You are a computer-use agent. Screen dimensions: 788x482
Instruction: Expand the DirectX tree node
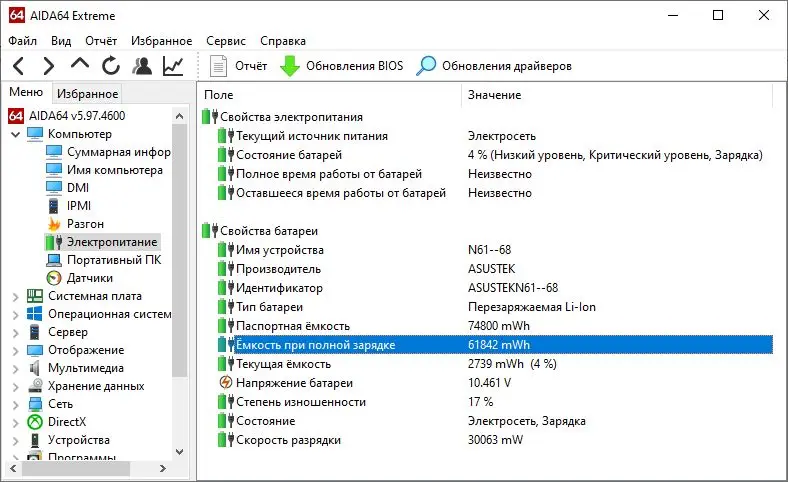click(16, 423)
